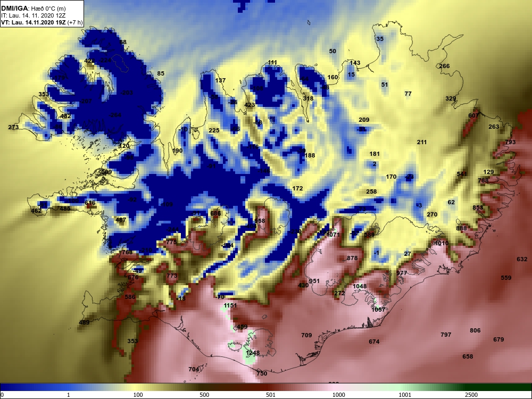Screen dimensions: 532x399
Task: Click the map value '709'
Action: [306, 335]
